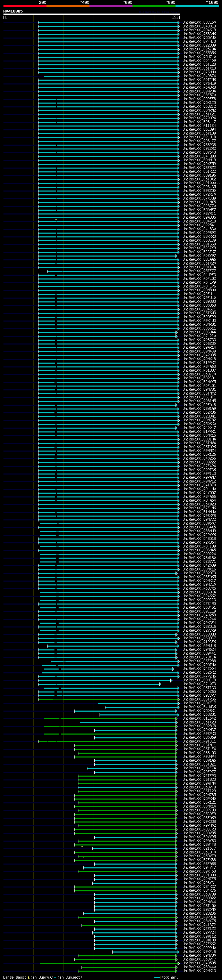This screenshot has height=980, width=222.
Task: Click hit label UniRef100_C6TNJ1
Action: point(199,745)
